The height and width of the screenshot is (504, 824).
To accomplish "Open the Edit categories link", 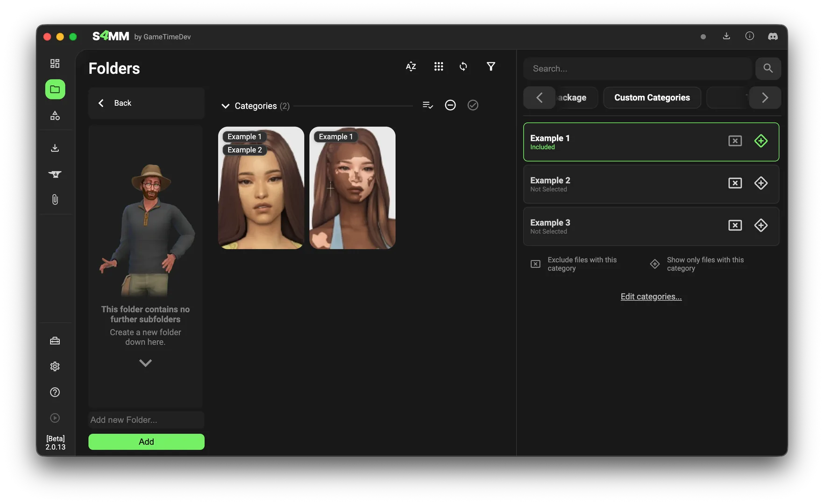I will click(651, 297).
